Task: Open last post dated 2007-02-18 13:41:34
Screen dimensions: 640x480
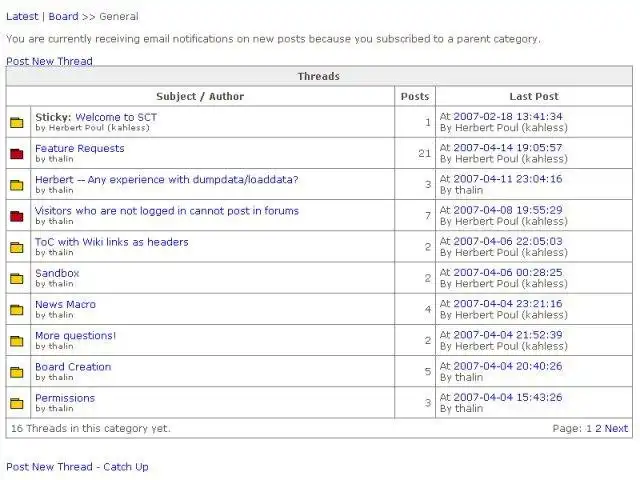Action: point(508,116)
